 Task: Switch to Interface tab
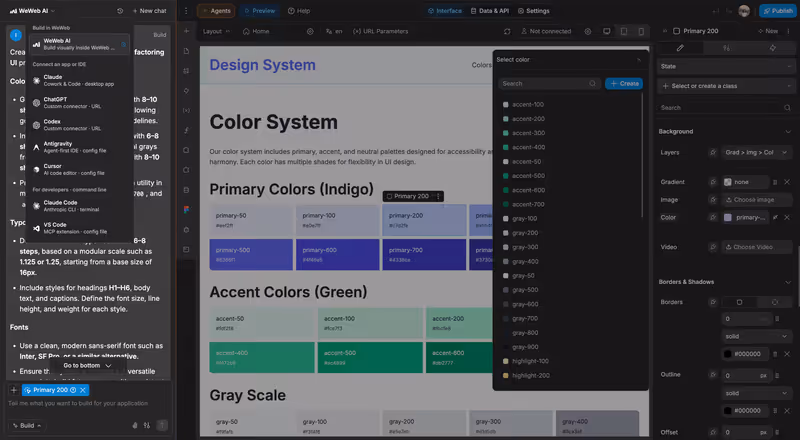[x=444, y=11]
